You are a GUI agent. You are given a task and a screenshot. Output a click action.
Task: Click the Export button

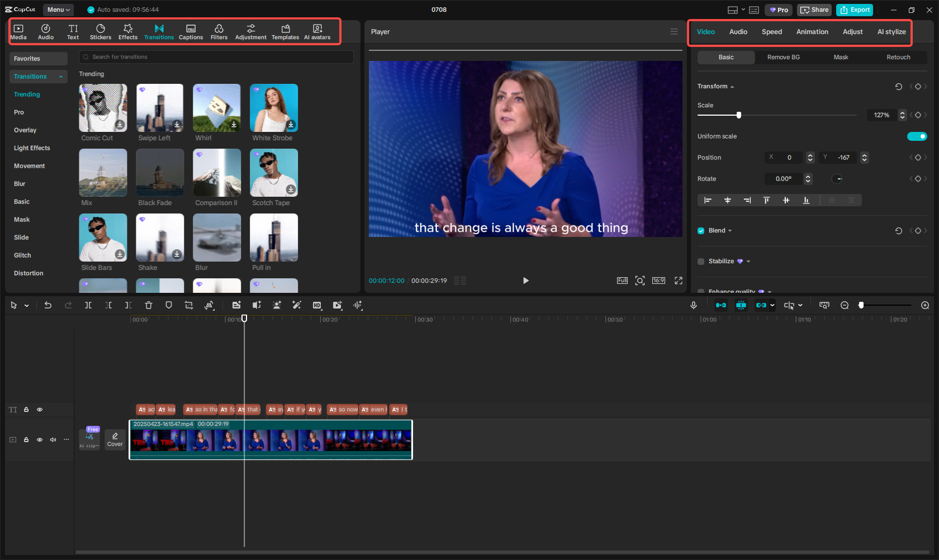(855, 10)
